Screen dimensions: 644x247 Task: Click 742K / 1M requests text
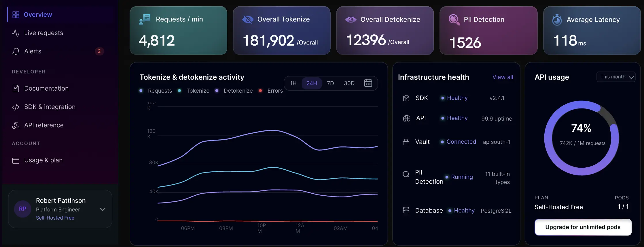coord(582,143)
